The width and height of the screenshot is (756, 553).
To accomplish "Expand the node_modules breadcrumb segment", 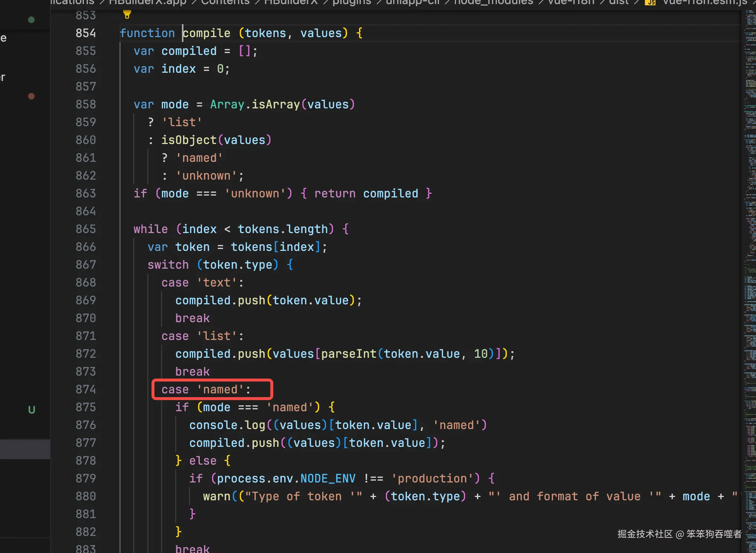I will click(493, 3).
